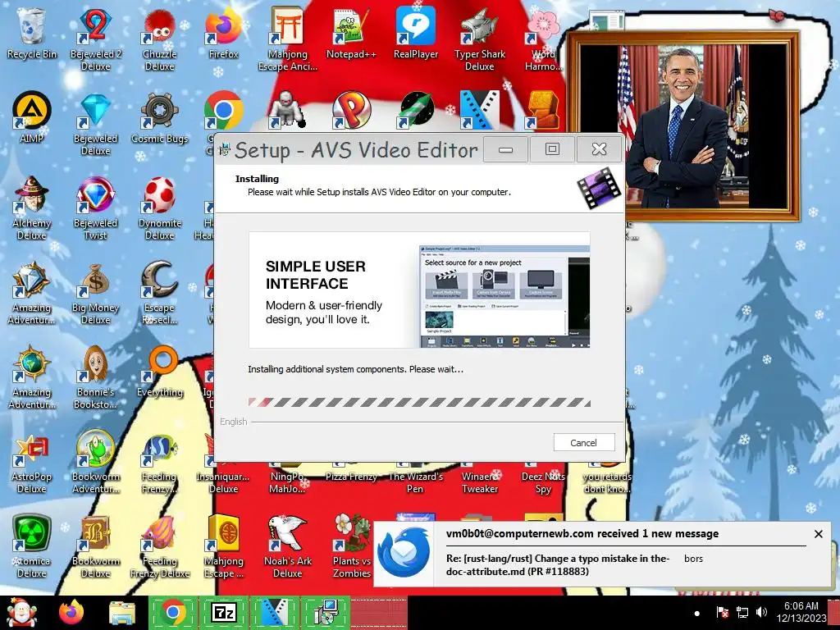This screenshot has height=630, width=840.
Task: Open Plants vs Zombies shortcut
Action: (x=351, y=546)
